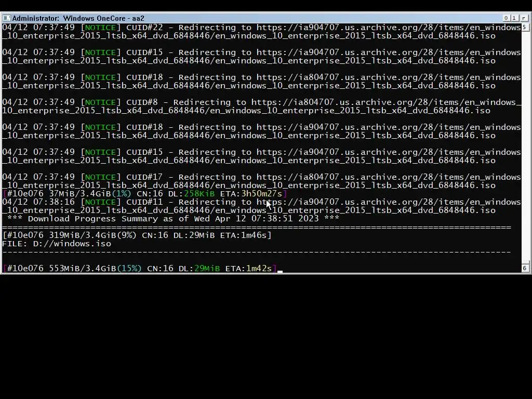Click the 'DL:258KiB' speed value

click(191, 194)
